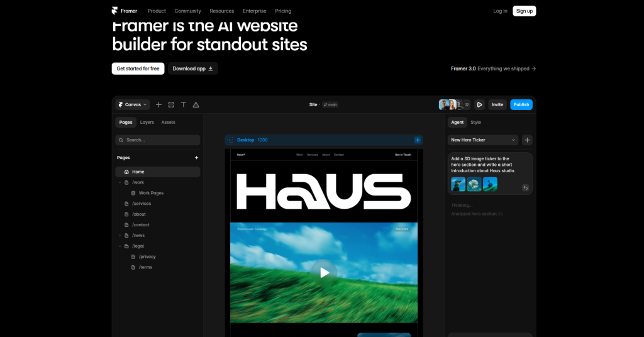Click Work link in canvas site nav
This screenshot has height=337, width=644.
pyautogui.click(x=299, y=155)
